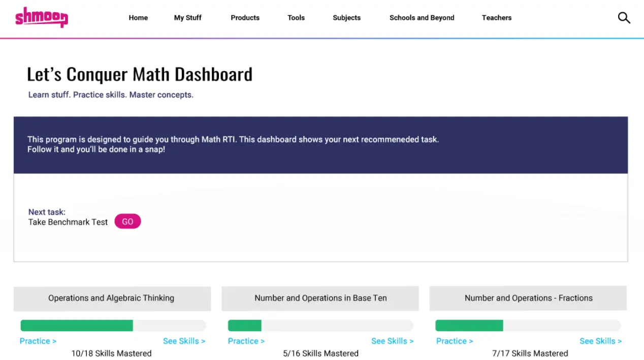Click the '7/17 Skills Mastered' text
This screenshot has height=360, width=644.
coord(530,353)
